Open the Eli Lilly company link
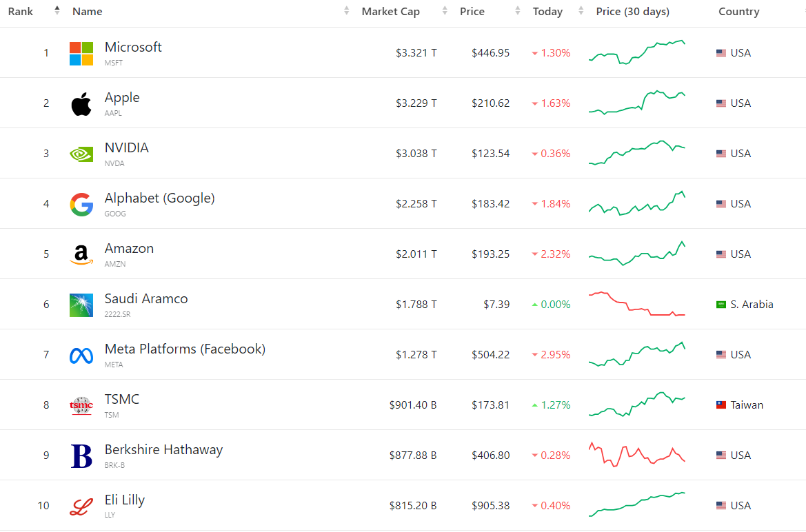 coord(125,500)
